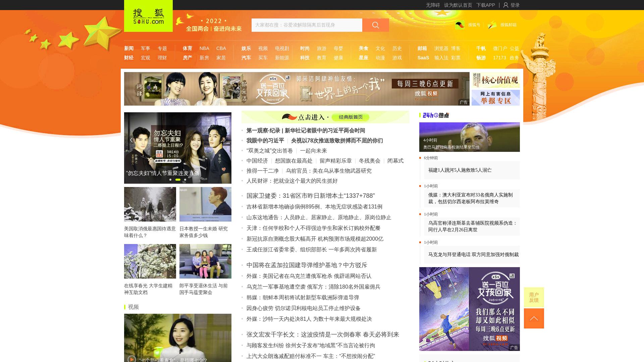The image size is (644, 362).
Task: Click the Sohu logo at top left
Action: pyautogui.click(x=148, y=16)
